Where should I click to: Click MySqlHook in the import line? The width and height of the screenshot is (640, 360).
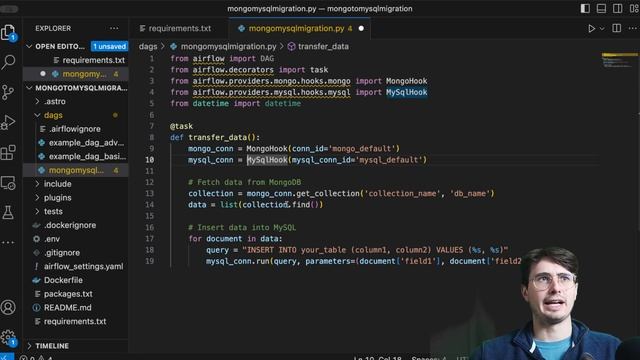[407, 92]
